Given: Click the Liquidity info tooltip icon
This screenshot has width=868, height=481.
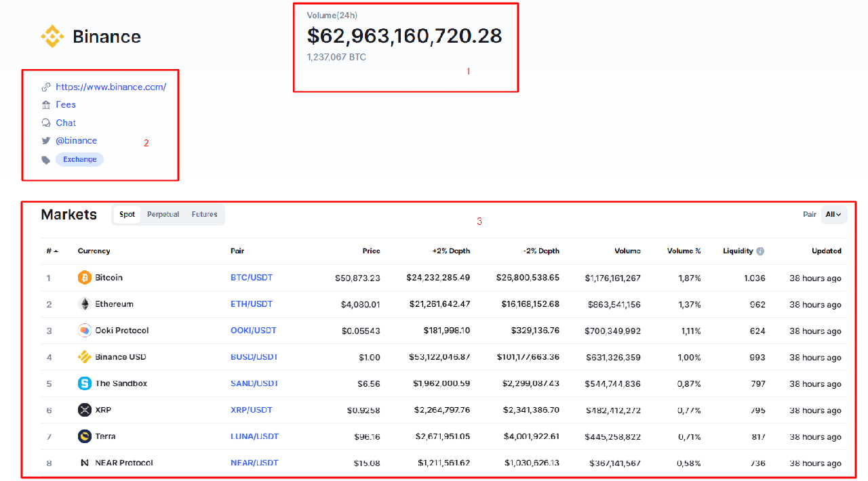Looking at the screenshot, I should (x=761, y=251).
